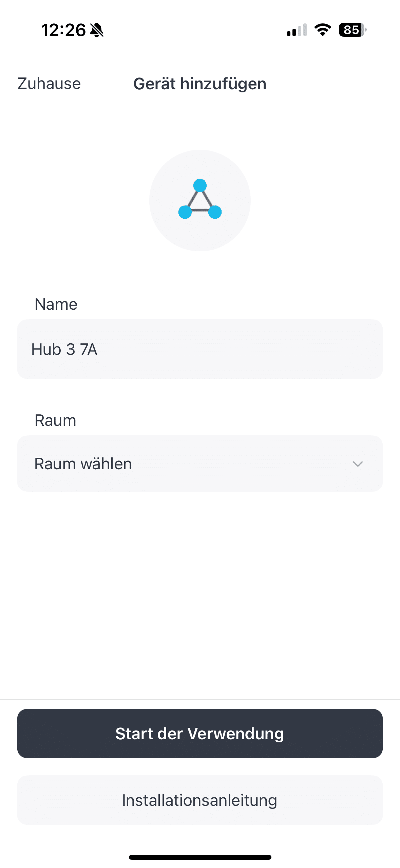Tap the Name field label
This screenshot has width=400, height=868.
(56, 304)
